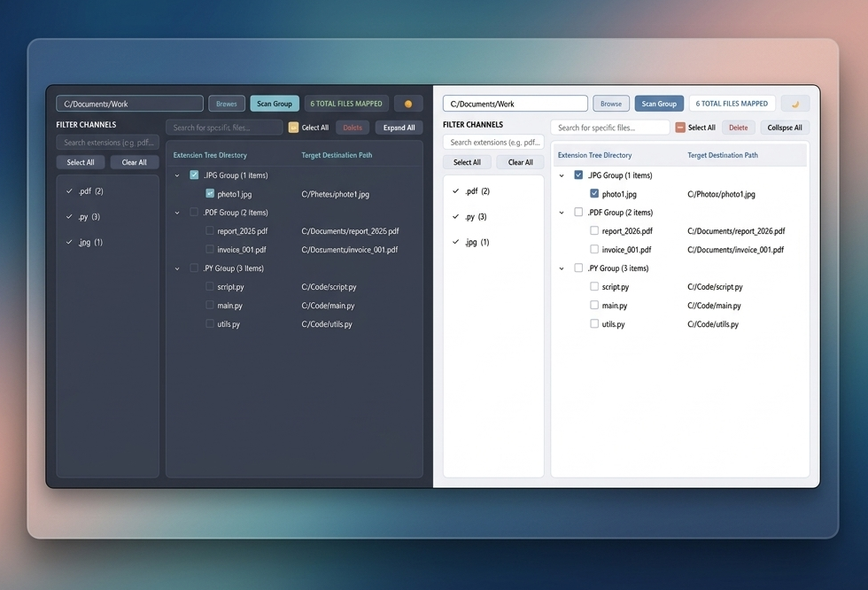Click the moon theme icon in light panel
The height and width of the screenshot is (590, 868).
795,104
